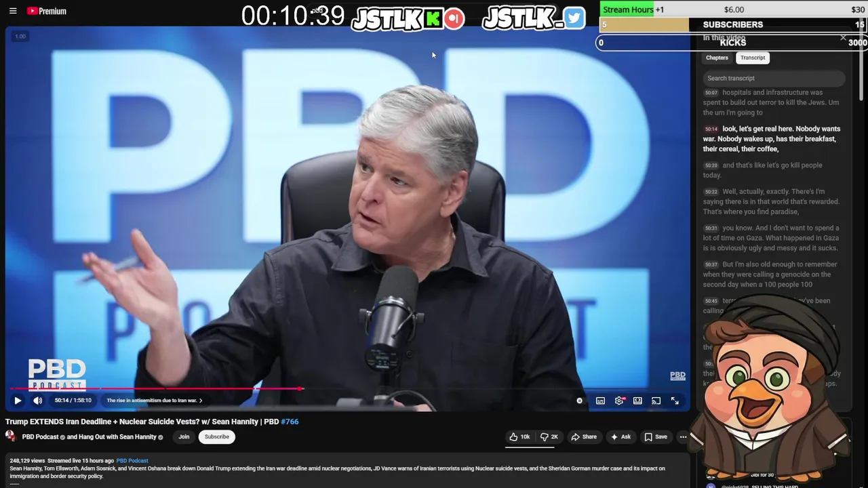Mute the video volume
868x488 pixels.
38,401
